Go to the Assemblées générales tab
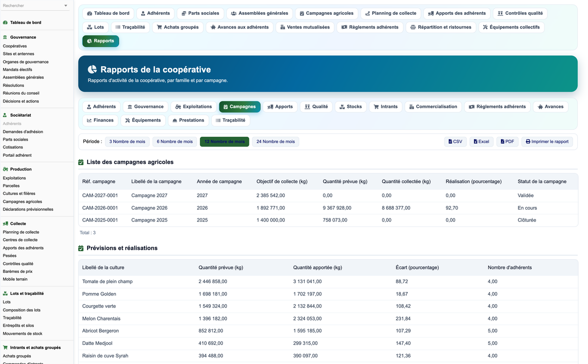The width and height of the screenshot is (588, 364). [x=260, y=13]
